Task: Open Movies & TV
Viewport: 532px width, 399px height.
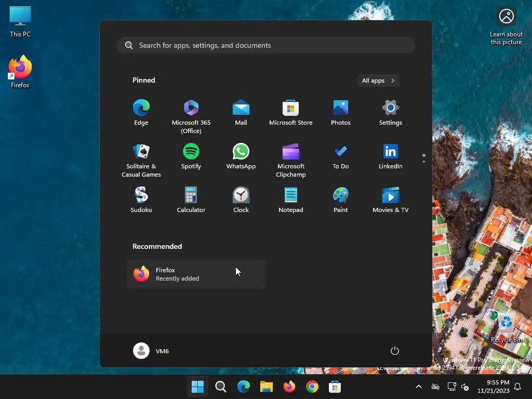Action: [391, 200]
